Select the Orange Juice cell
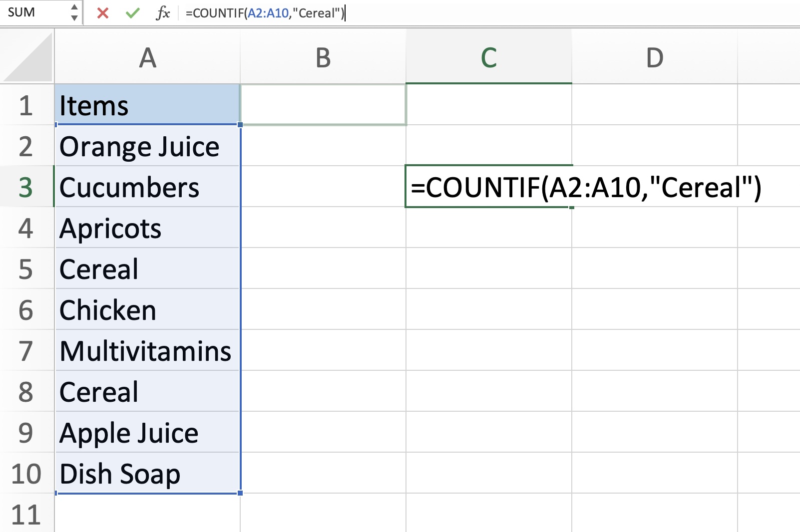This screenshot has height=532, width=800. pyautogui.click(x=147, y=146)
